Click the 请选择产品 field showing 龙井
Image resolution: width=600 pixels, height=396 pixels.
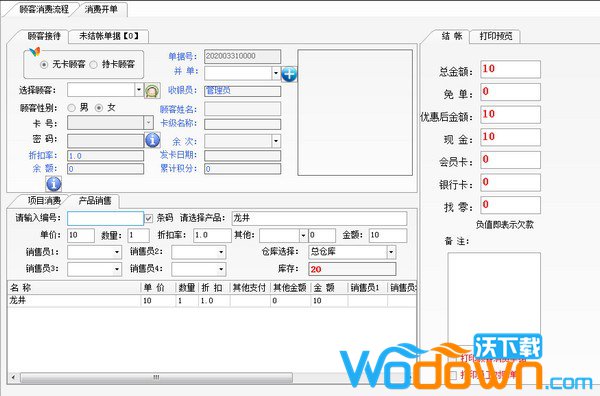[x=319, y=218]
